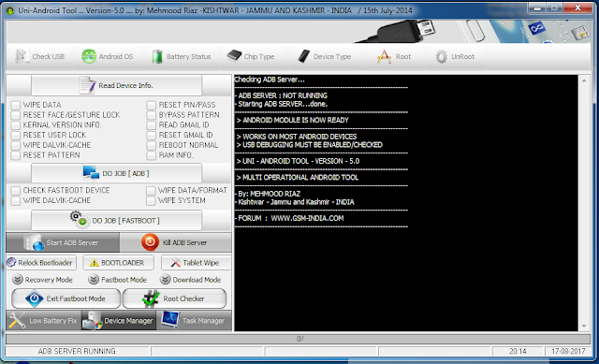Screen dimensions: 599x364
Task: Close the Uni-Android Tool window
Action: click(x=578, y=8)
